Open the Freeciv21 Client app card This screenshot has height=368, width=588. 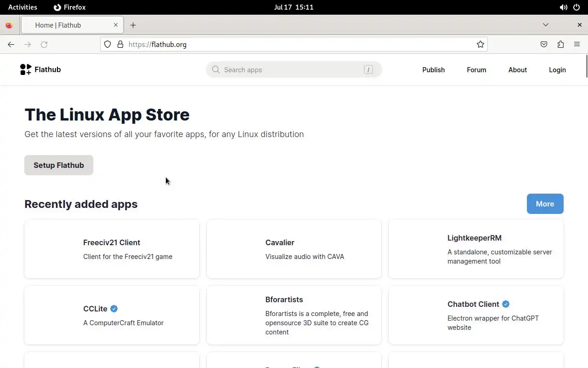(x=112, y=249)
